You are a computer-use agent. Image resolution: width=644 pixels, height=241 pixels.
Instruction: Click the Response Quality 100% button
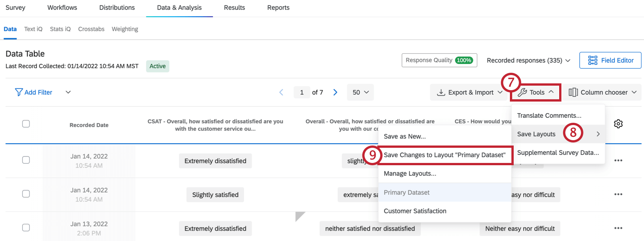(x=439, y=60)
